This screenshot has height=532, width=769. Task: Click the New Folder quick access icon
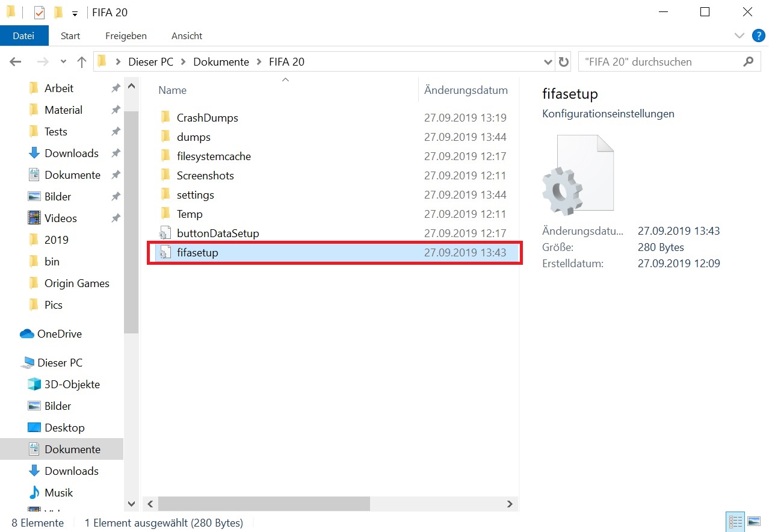[x=58, y=12]
